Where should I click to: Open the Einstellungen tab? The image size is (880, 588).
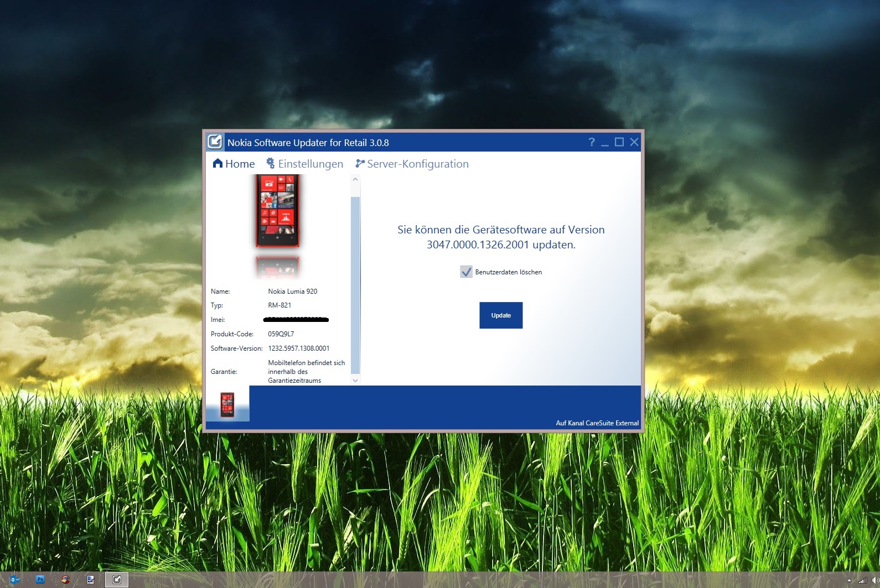(x=304, y=164)
